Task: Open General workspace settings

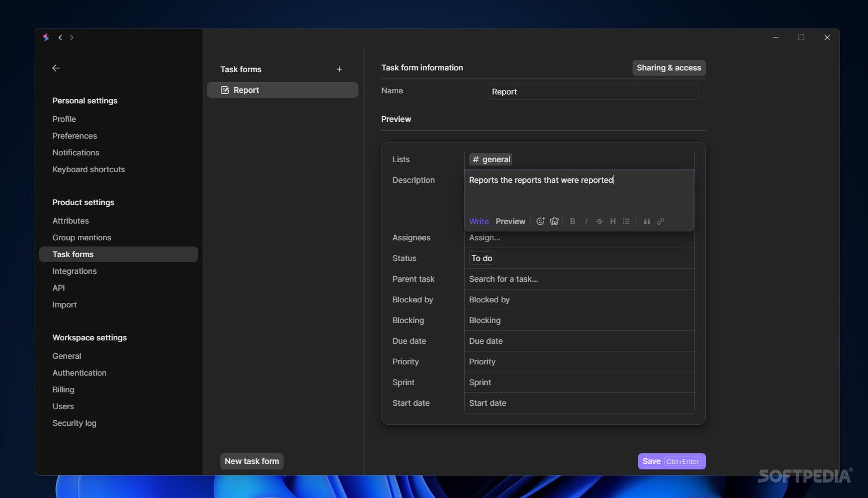Action: (67, 356)
